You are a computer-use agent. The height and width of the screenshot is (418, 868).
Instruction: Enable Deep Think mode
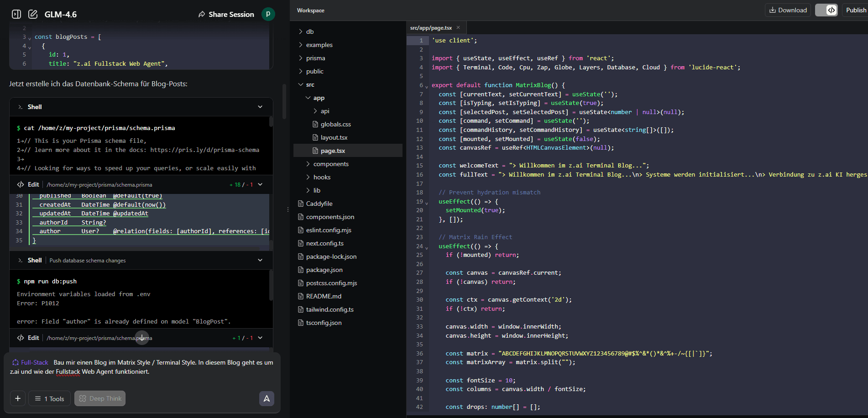[99, 398]
